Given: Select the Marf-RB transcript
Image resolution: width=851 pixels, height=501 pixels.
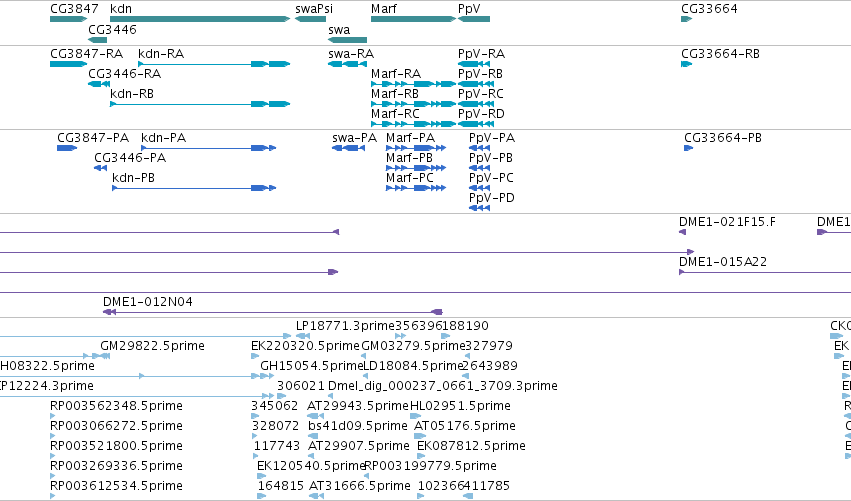Looking at the screenshot, I should 395,94.
